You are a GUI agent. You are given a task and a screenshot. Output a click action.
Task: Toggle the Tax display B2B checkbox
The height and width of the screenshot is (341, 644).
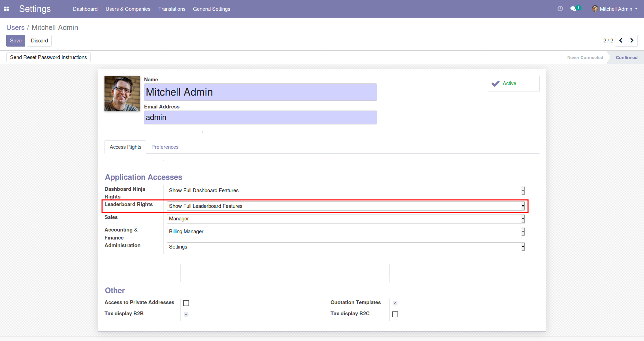tap(186, 314)
